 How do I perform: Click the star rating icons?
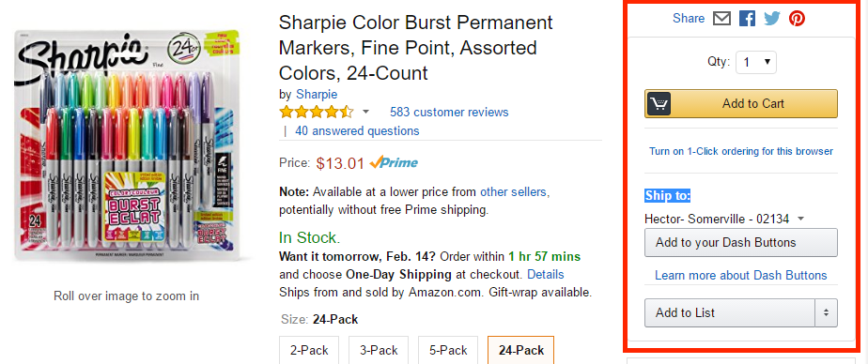(x=316, y=113)
